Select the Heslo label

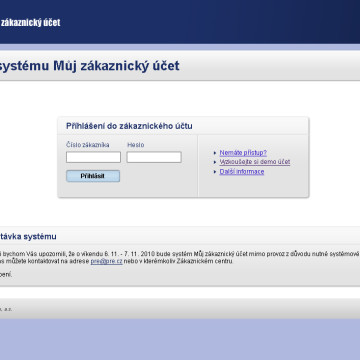click(136, 145)
